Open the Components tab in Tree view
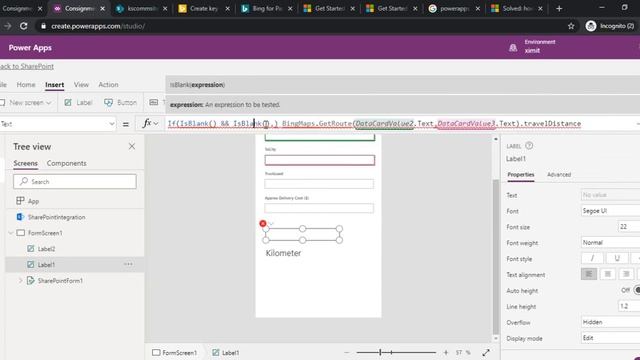Image resolution: width=640 pixels, height=360 pixels. click(67, 163)
